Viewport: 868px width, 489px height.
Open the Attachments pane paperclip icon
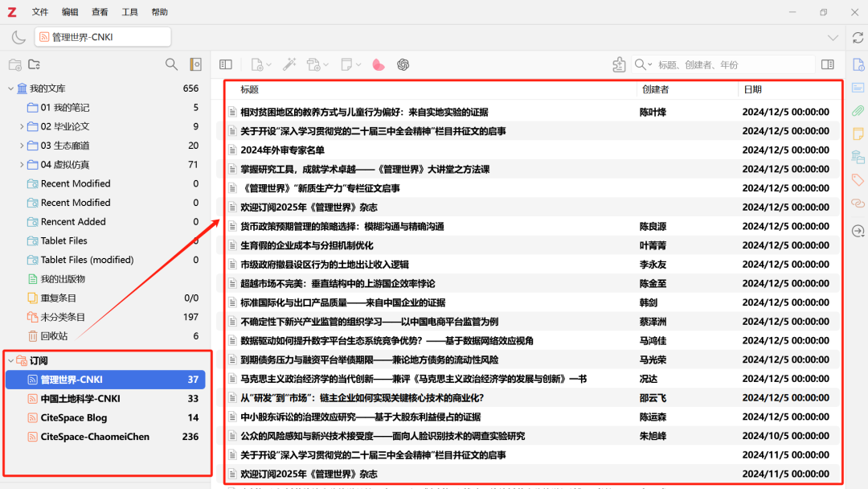point(858,110)
